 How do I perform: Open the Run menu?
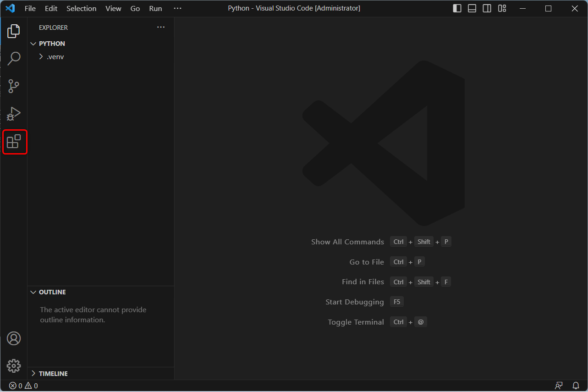[x=155, y=8]
